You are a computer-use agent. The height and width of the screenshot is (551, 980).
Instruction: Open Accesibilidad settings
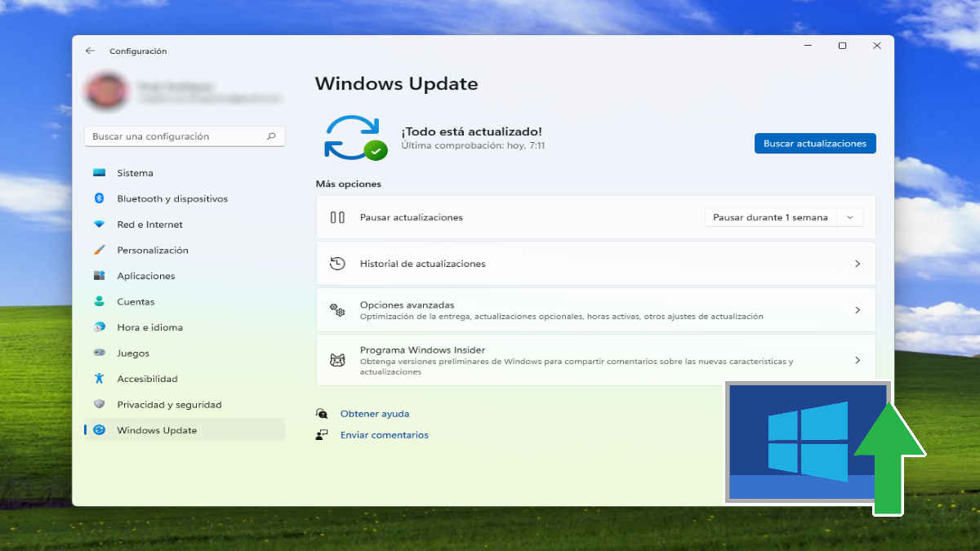[x=185, y=379]
